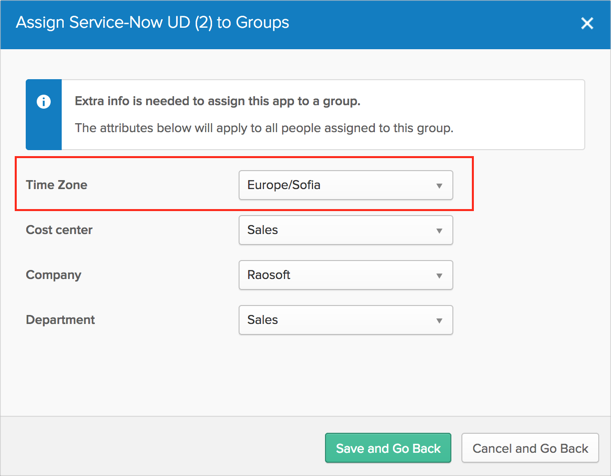Viewport: 611px width, 476px height.
Task: Click the Time Zone field label
Action: pos(56,185)
